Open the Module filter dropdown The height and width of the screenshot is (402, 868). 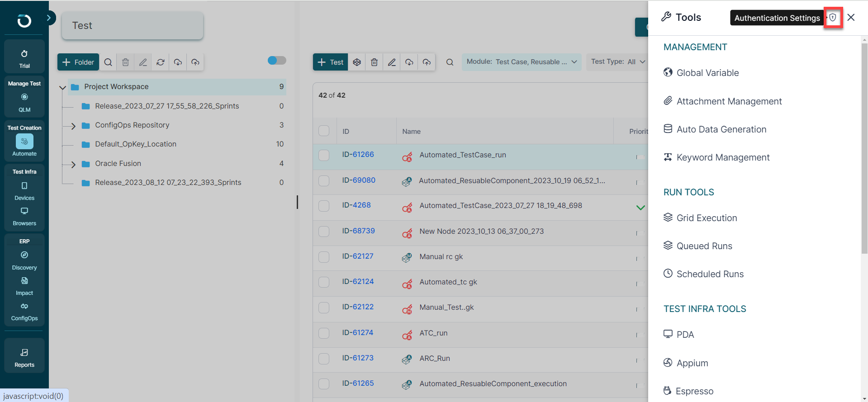(x=522, y=62)
